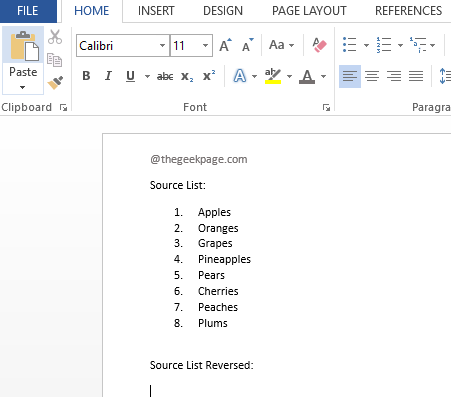Toggle Superscript formatting

(209, 76)
